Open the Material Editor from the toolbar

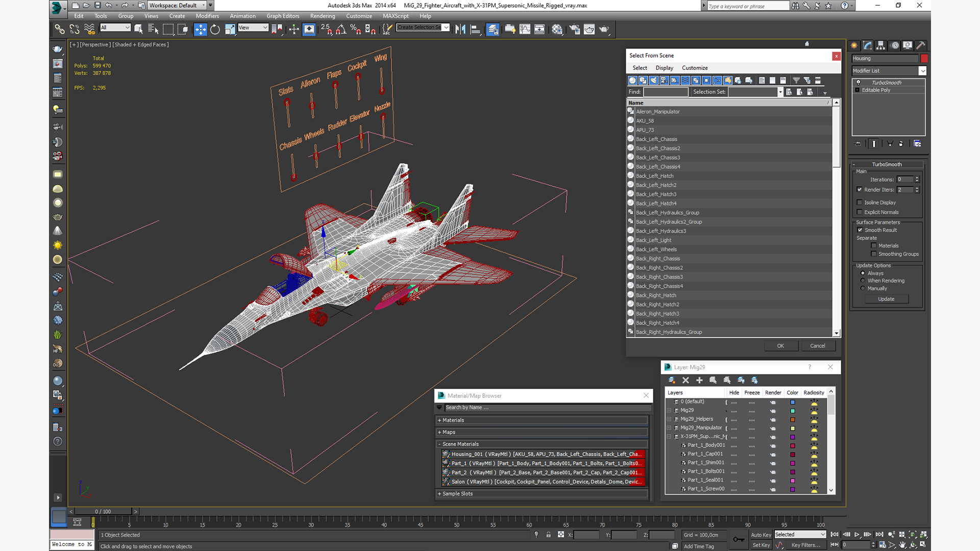pyautogui.click(x=557, y=29)
